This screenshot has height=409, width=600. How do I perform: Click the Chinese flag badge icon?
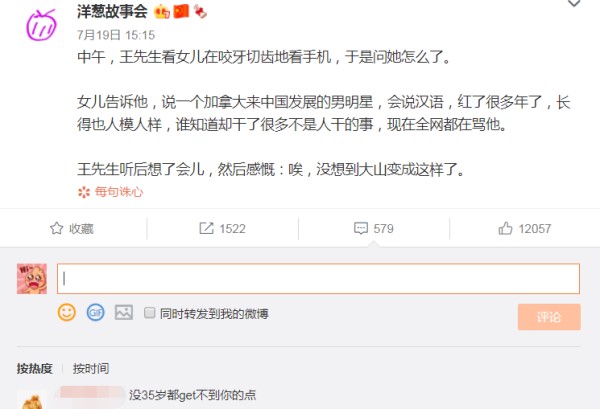[x=181, y=11]
